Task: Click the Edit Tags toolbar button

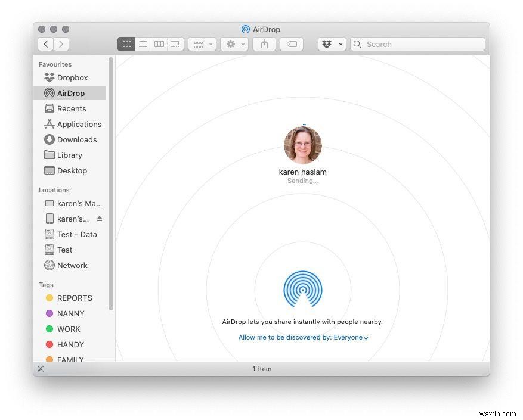Action: [292, 44]
